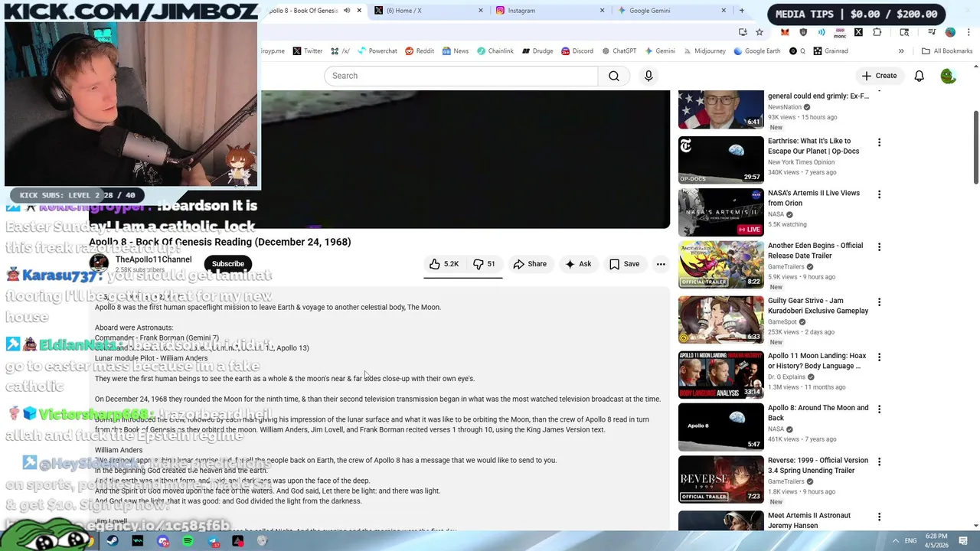
Task: Open more actions menu below video
Action: (x=661, y=264)
